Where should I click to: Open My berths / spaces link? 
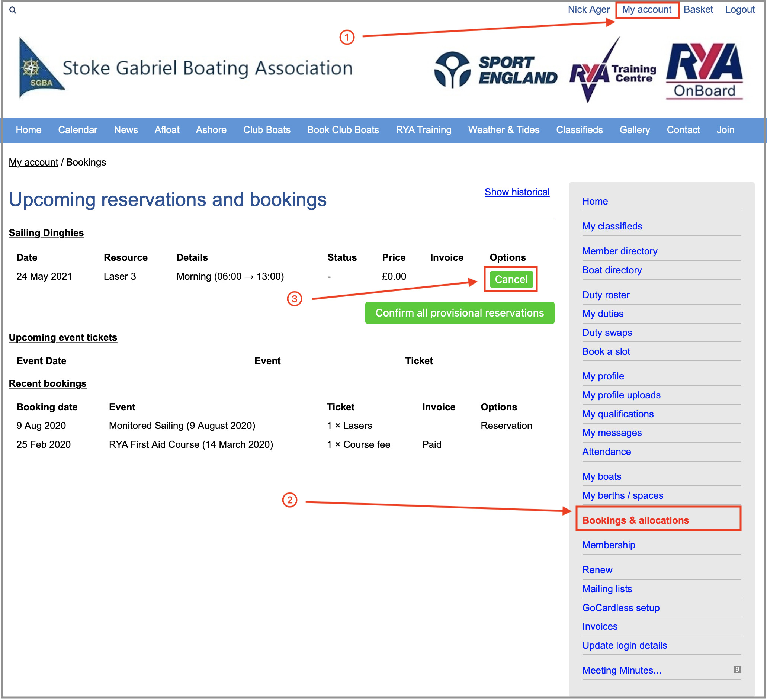coord(623,495)
